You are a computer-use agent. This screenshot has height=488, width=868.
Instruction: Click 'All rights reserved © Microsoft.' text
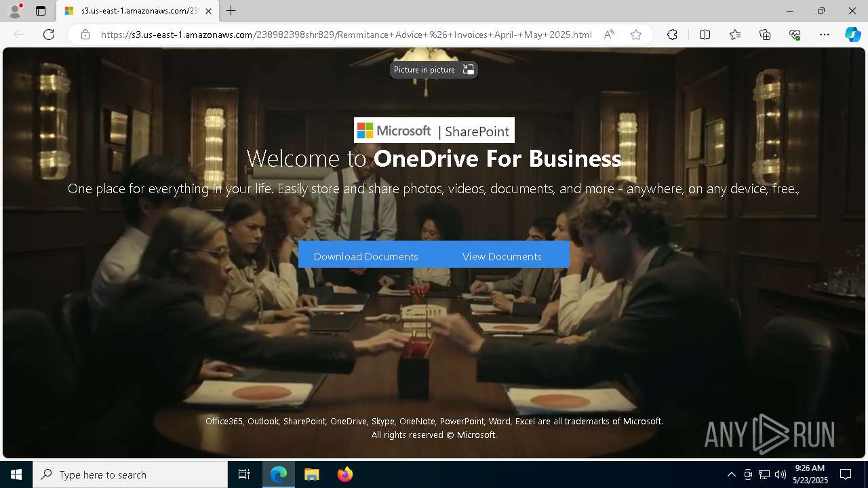(434, 434)
